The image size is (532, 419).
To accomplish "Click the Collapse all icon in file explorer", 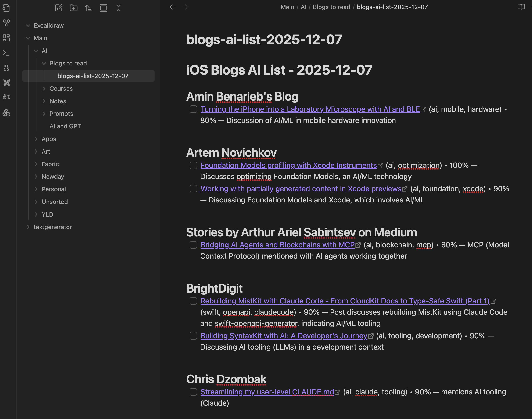I will [119, 8].
